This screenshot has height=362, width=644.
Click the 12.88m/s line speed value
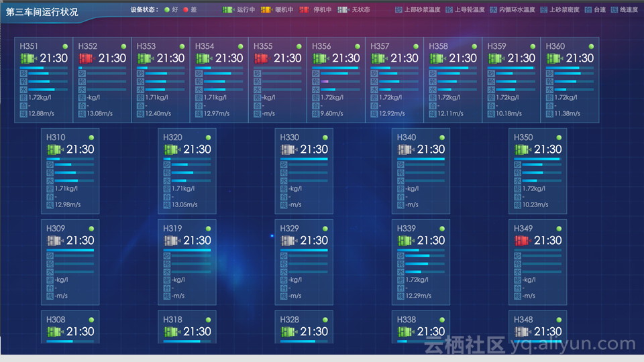point(42,114)
